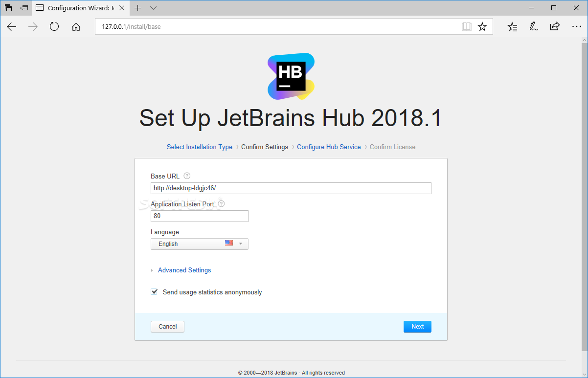Select the Confirm License step

click(392, 147)
